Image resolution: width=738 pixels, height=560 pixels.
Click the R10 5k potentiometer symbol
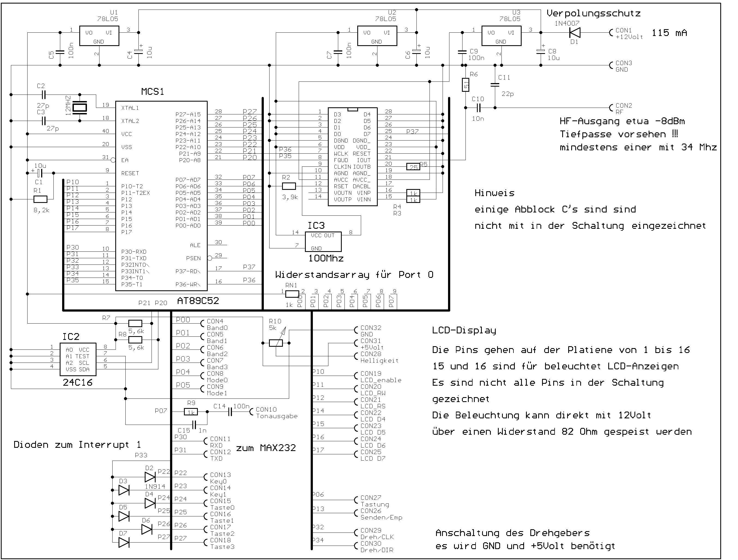[x=276, y=343]
